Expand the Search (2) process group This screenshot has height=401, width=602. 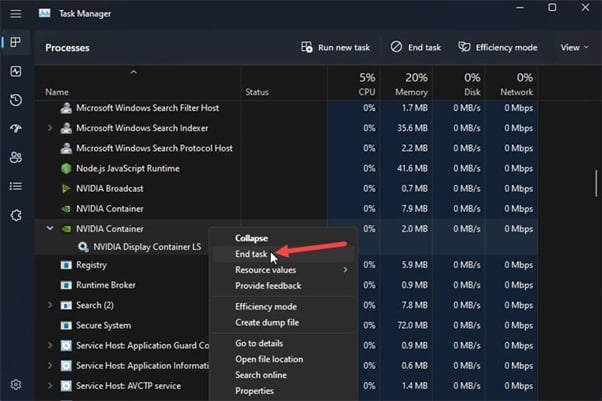pyautogui.click(x=51, y=305)
